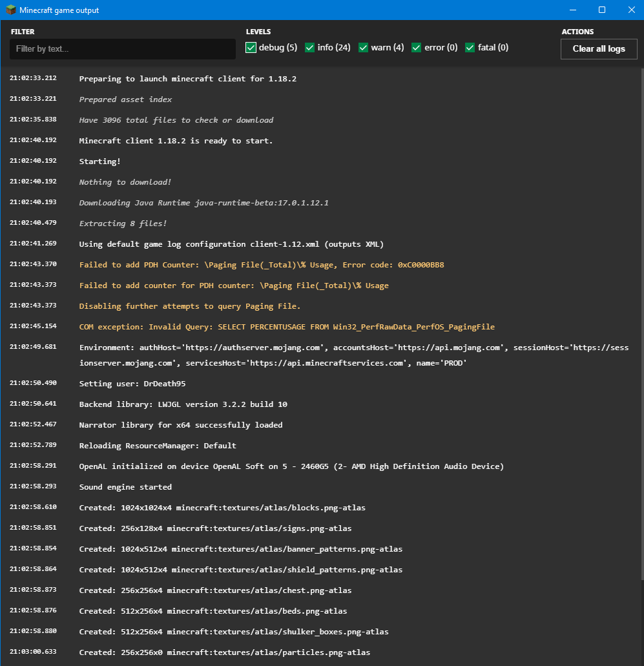
Task: Click the 'shulker_boxes.png-atlas' created line
Action: [234, 632]
